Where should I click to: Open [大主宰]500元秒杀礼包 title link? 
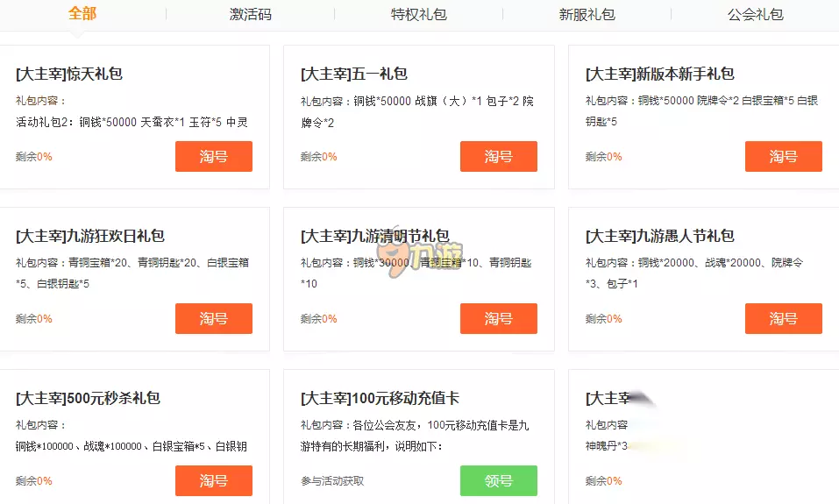tap(88, 399)
